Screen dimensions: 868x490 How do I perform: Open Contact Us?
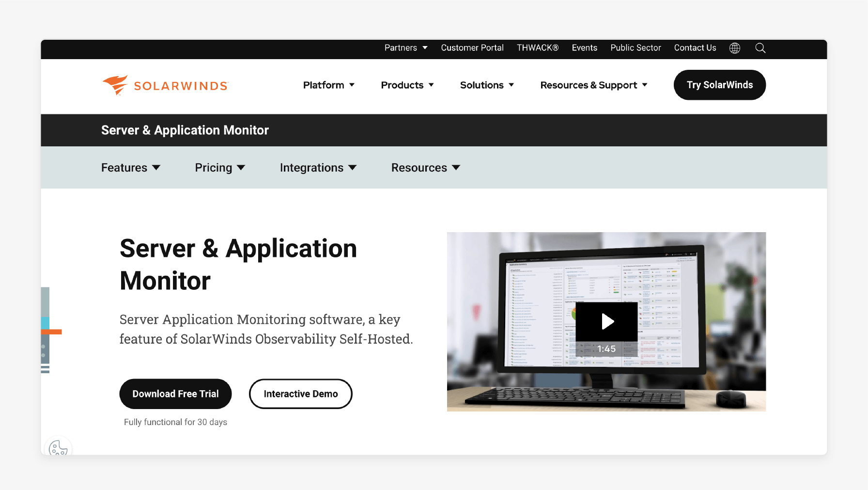click(x=695, y=48)
